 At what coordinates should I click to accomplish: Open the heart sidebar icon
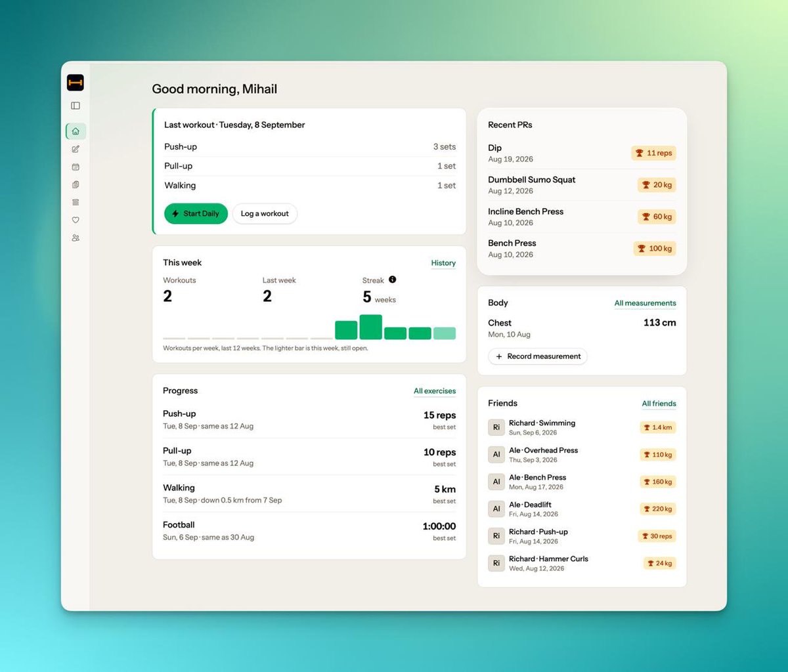click(76, 220)
